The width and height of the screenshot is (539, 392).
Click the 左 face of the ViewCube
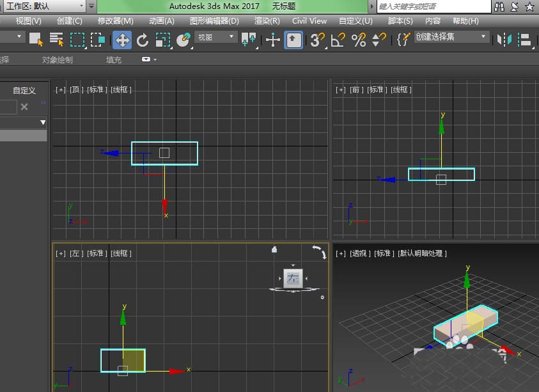tap(293, 278)
